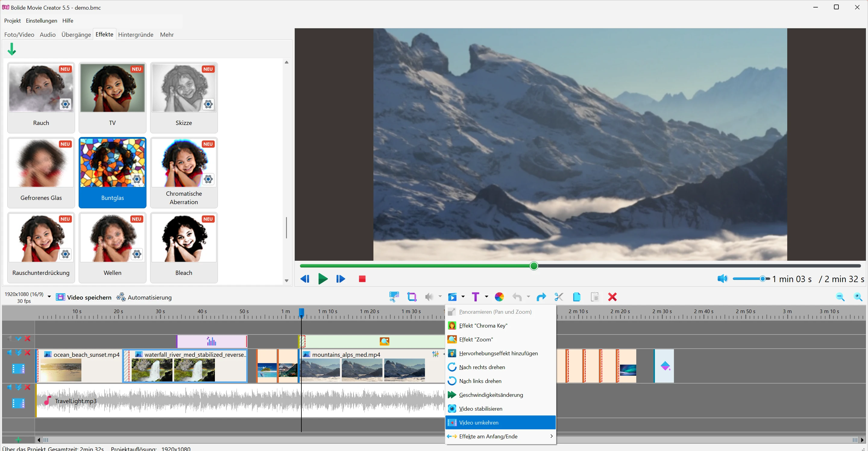The width and height of the screenshot is (868, 451).
Task: Delete the TravelLight audio track
Action: pyautogui.click(x=28, y=387)
